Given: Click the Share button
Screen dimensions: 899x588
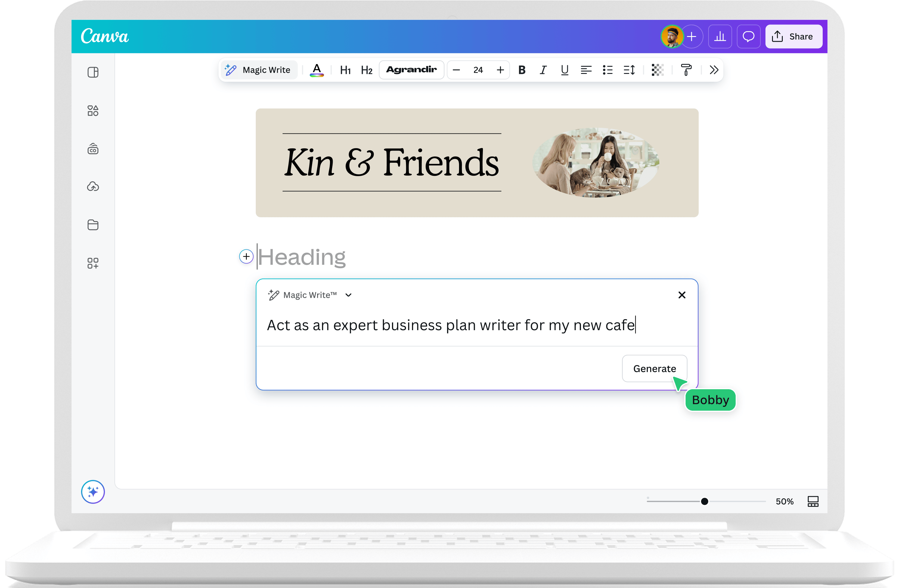Looking at the screenshot, I should [793, 37].
